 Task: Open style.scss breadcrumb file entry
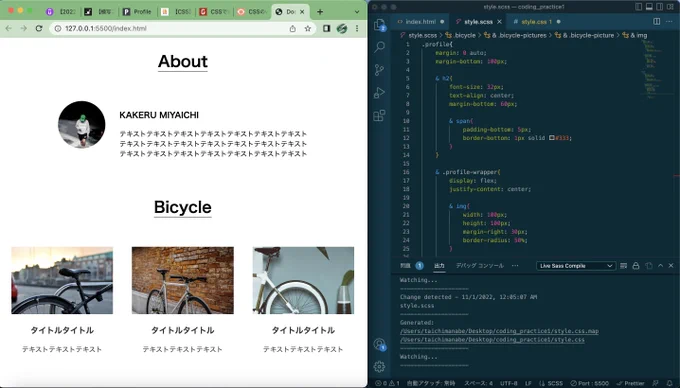tap(418, 36)
